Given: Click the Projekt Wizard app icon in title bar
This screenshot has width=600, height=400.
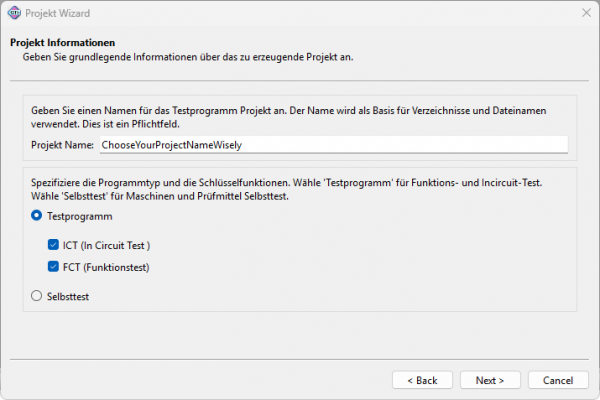Looking at the screenshot, I should click(x=14, y=12).
